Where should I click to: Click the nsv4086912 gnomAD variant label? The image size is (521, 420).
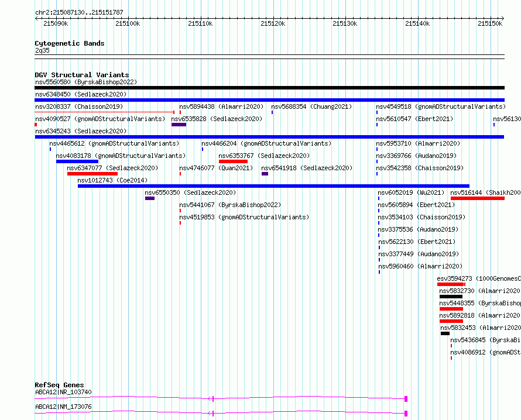485,352
